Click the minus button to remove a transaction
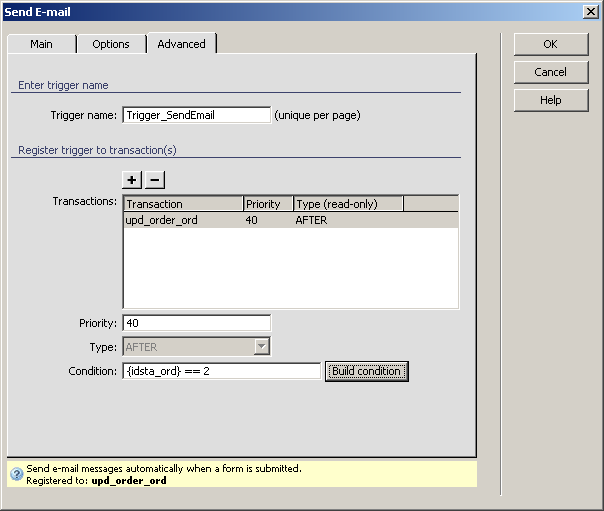 coord(155,180)
